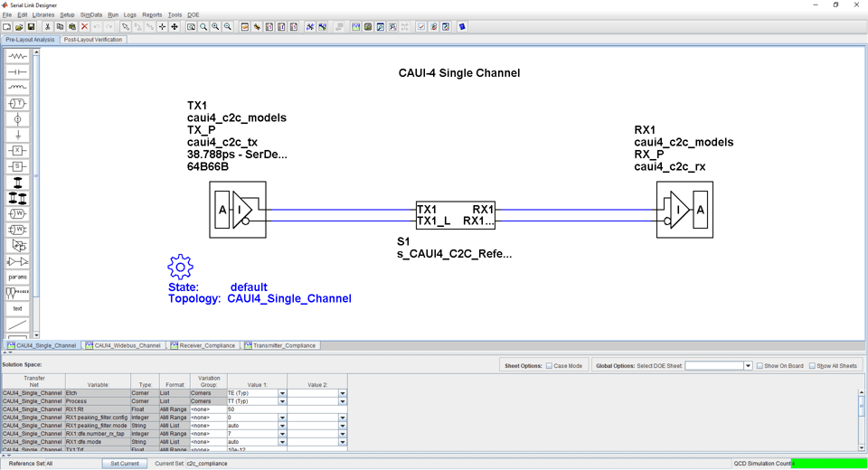Viewport: 868px width, 470px height.
Task: Open the SimData menu
Action: coord(91,15)
